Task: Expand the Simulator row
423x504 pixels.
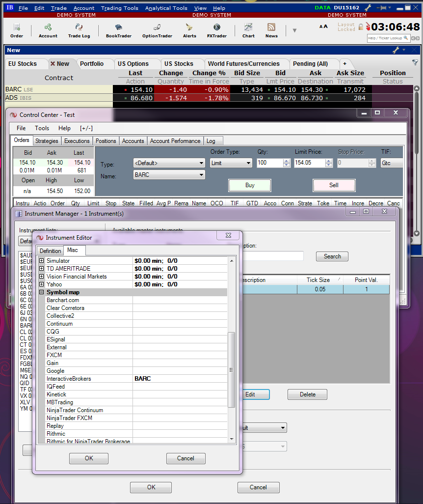Action: click(41, 261)
